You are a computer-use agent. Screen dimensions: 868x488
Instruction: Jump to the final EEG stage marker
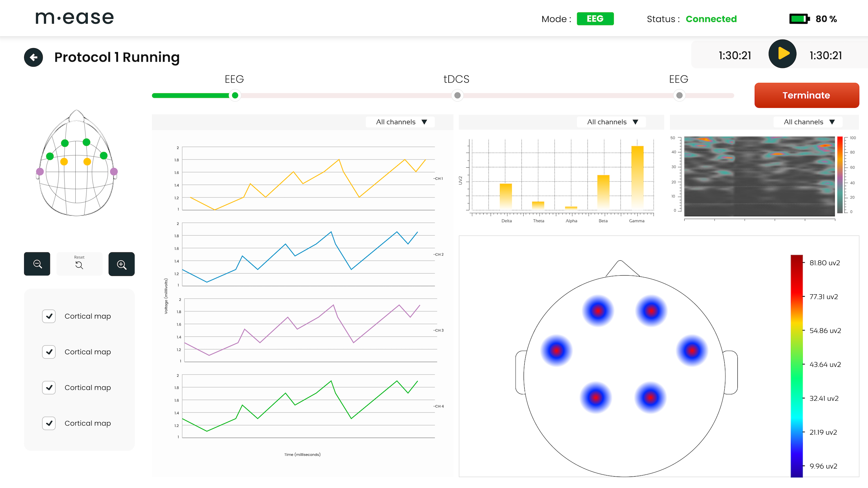(x=679, y=95)
